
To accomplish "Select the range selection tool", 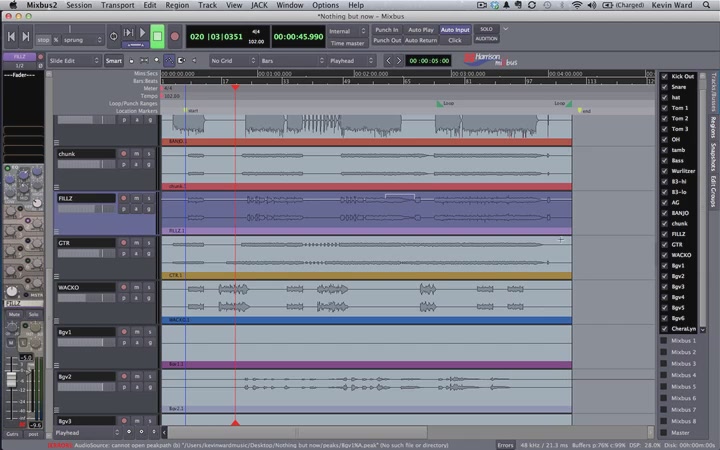I will point(144,61).
